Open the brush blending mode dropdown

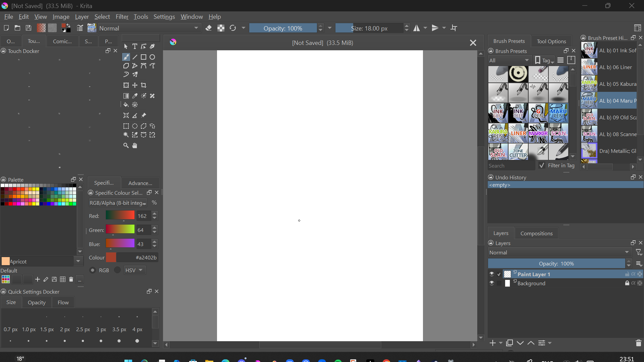coord(149,28)
